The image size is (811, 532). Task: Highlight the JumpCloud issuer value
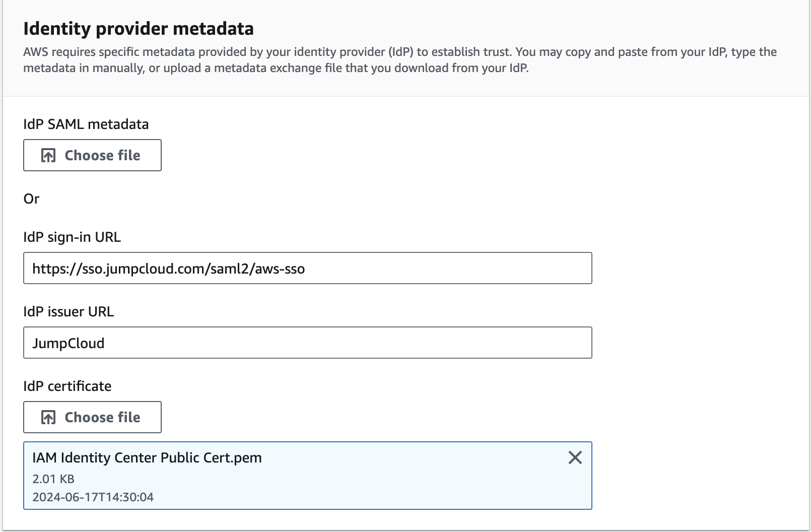(68, 343)
